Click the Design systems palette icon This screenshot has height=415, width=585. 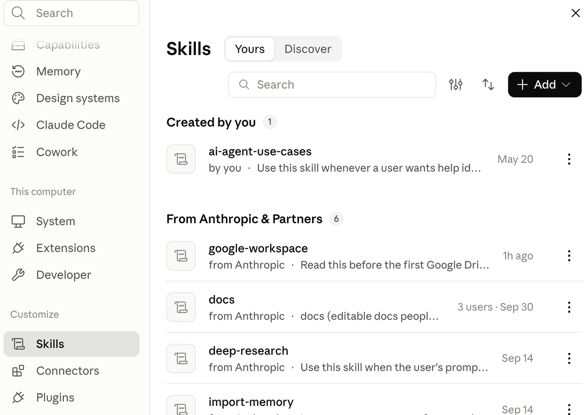pos(18,98)
